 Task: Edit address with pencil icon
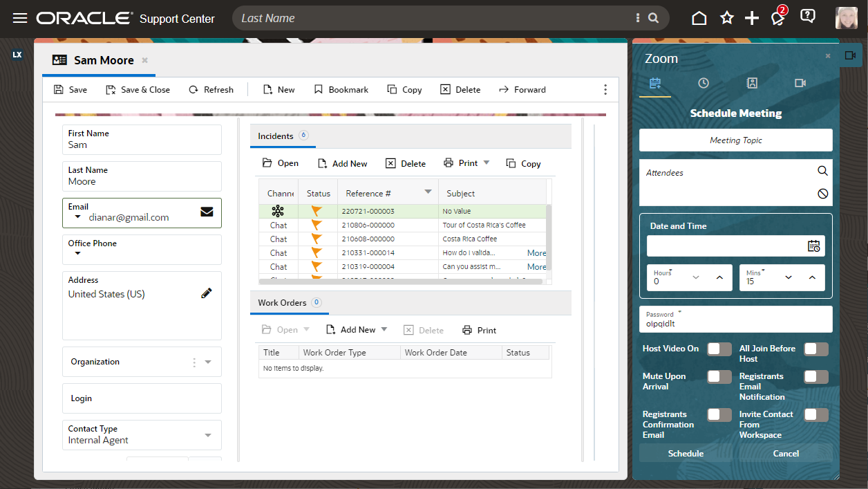(x=207, y=293)
